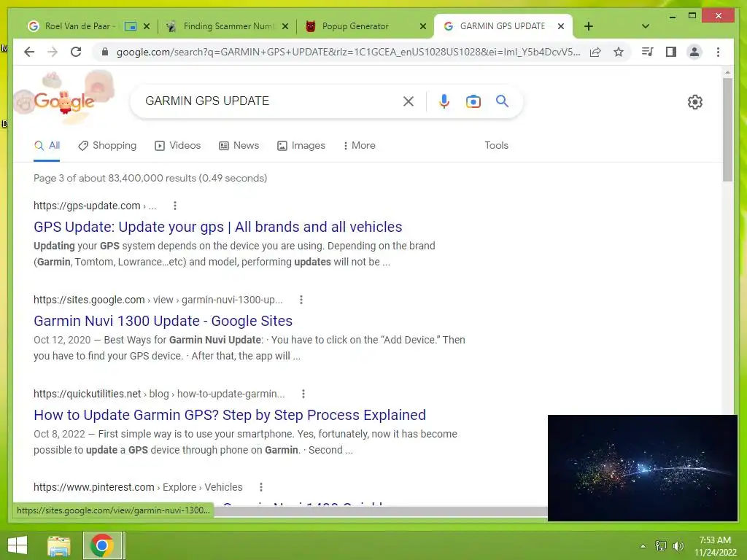The image size is (747, 560).
Task: Click picture-in-picture icon on first tab
Action: (x=131, y=26)
